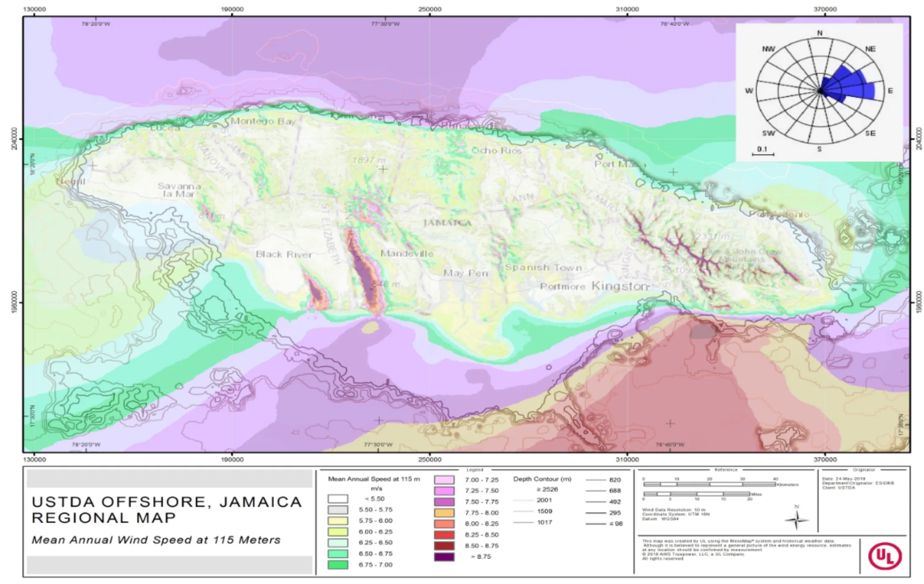
Task: Click the 295 depth contour line sample
Action: pyautogui.click(x=596, y=513)
